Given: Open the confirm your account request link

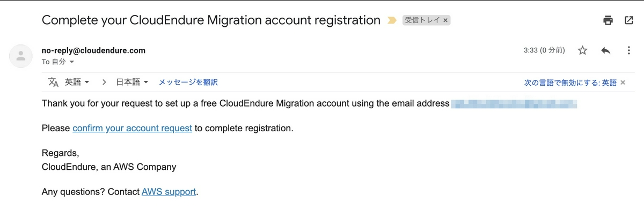Looking at the screenshot, I should 132,128.
